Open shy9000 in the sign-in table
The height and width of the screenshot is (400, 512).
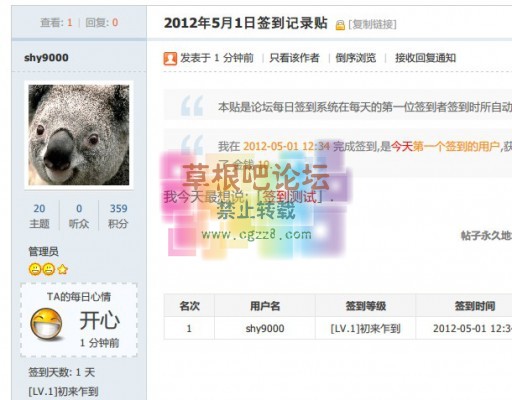[x=265, y=329]
